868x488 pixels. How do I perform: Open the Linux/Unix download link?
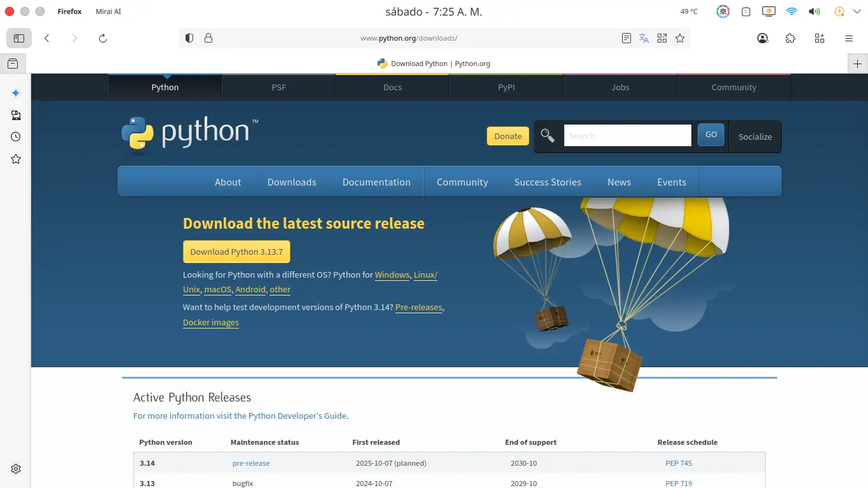click(425, 275)
